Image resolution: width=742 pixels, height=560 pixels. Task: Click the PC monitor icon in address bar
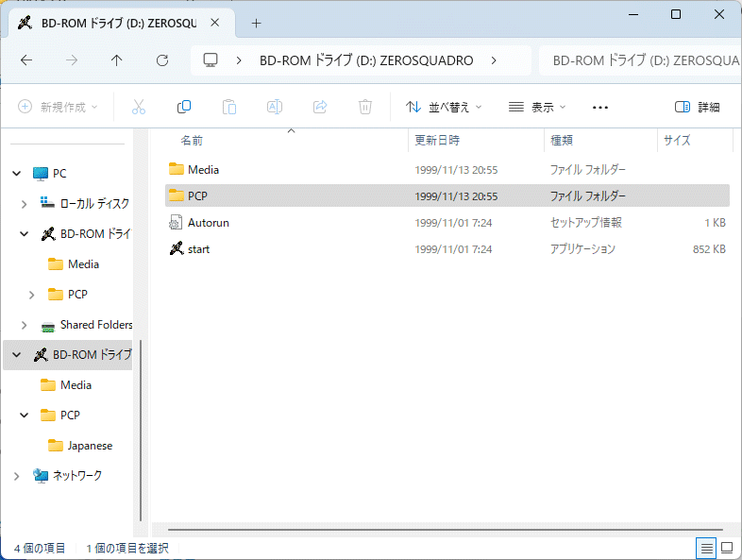pos(211,60)
